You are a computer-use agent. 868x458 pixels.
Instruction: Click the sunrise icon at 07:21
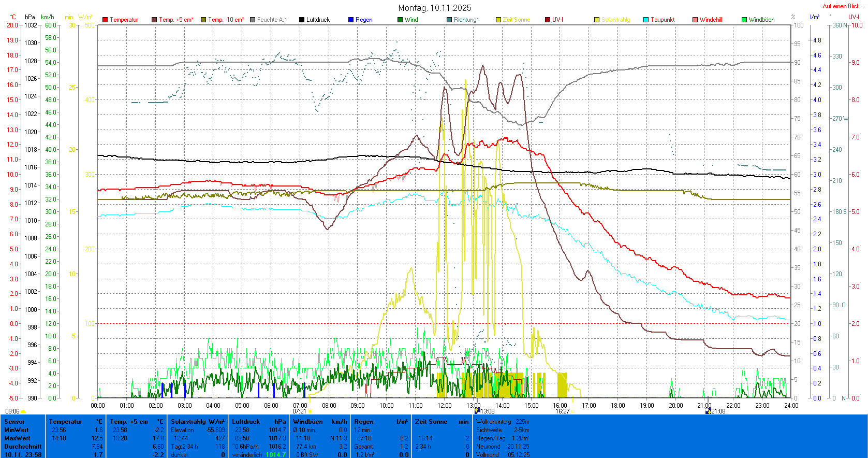click(310, 411)
